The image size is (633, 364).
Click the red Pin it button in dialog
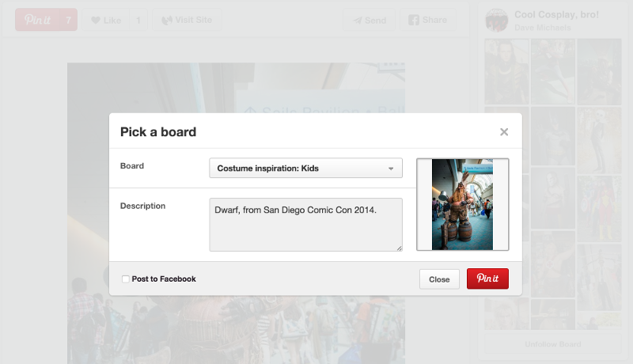[487, 279]
